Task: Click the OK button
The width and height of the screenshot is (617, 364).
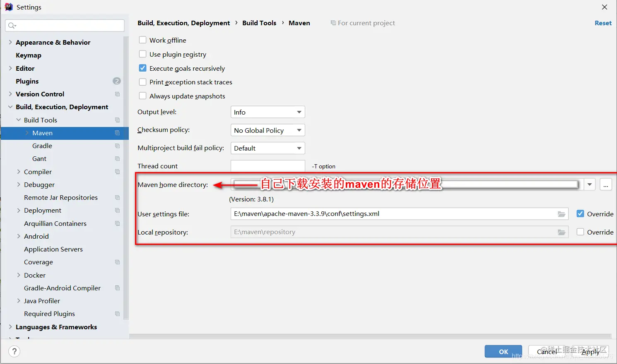Action: point(504,352)
